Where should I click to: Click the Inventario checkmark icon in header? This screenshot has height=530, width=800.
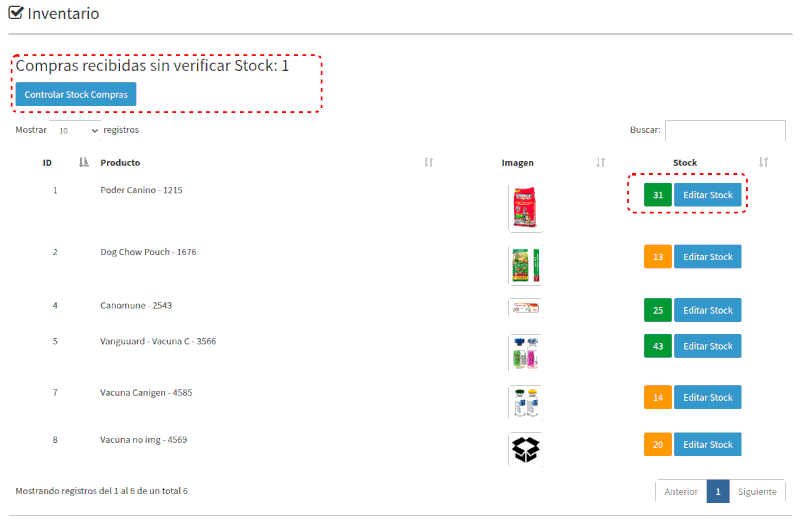pos(16,14)
